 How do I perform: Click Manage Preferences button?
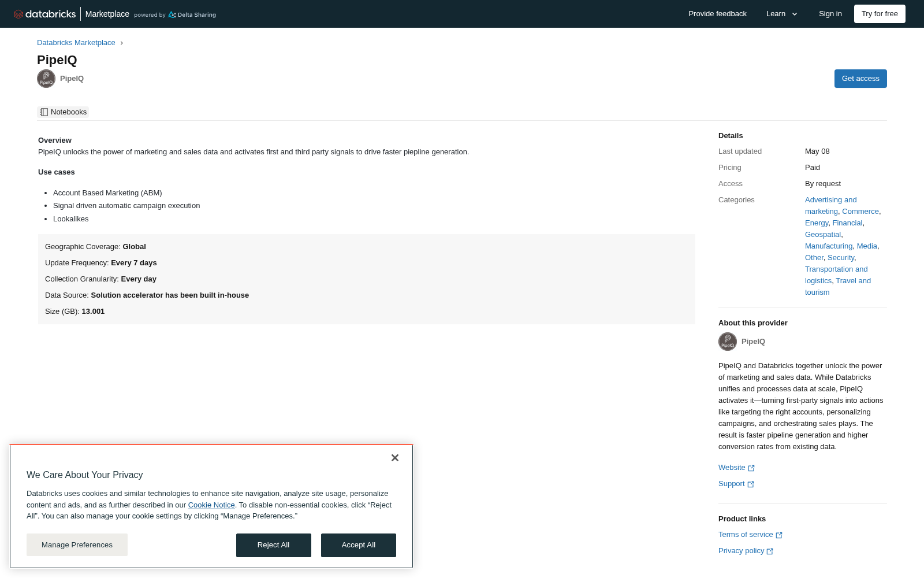tap(77, 545)
